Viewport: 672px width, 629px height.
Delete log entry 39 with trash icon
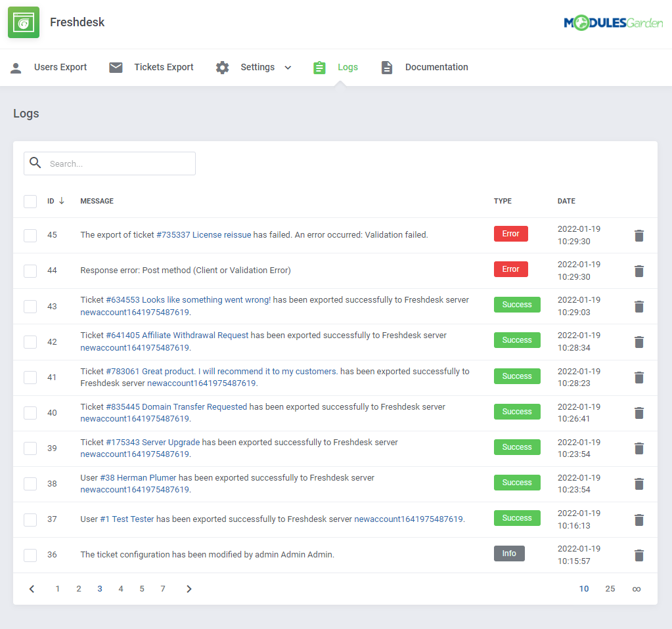(639, 448)
